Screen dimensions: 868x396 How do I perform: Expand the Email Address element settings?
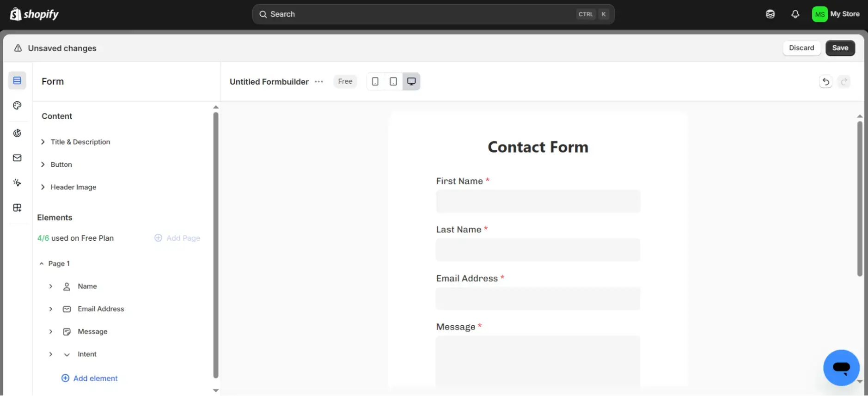pos(51,309)
